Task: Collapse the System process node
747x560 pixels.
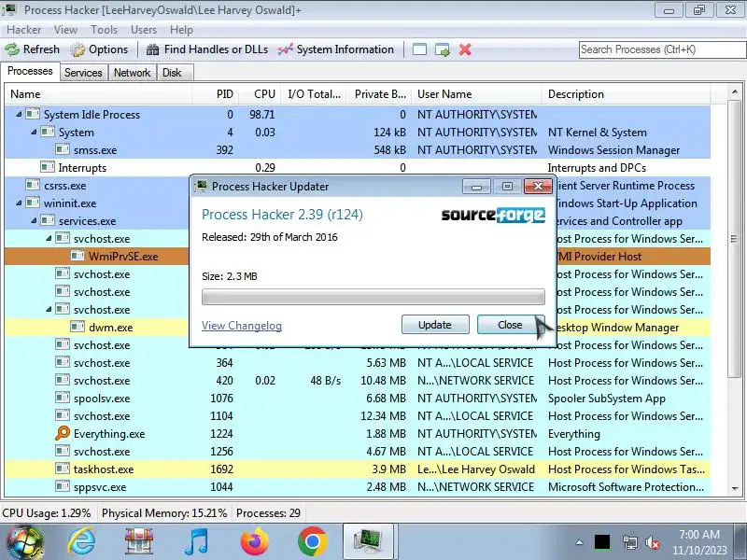Action: (x=34, y=132)
